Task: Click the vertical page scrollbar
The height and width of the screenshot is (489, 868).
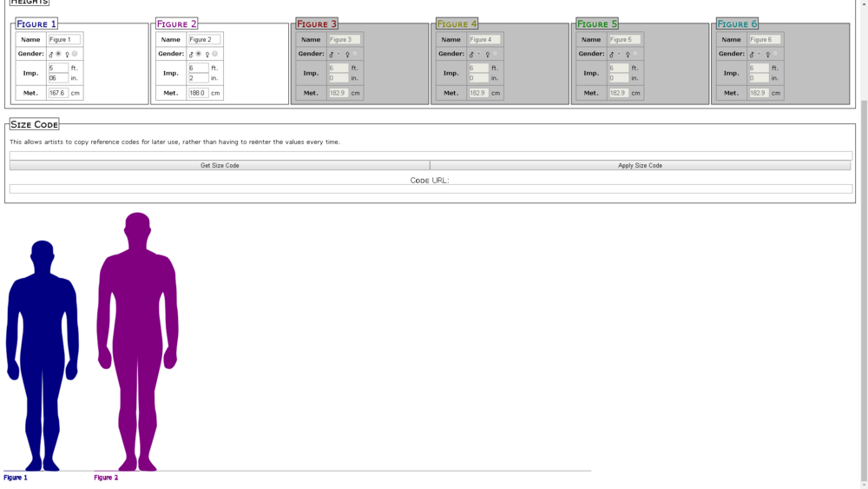Action: pos(863,261)
